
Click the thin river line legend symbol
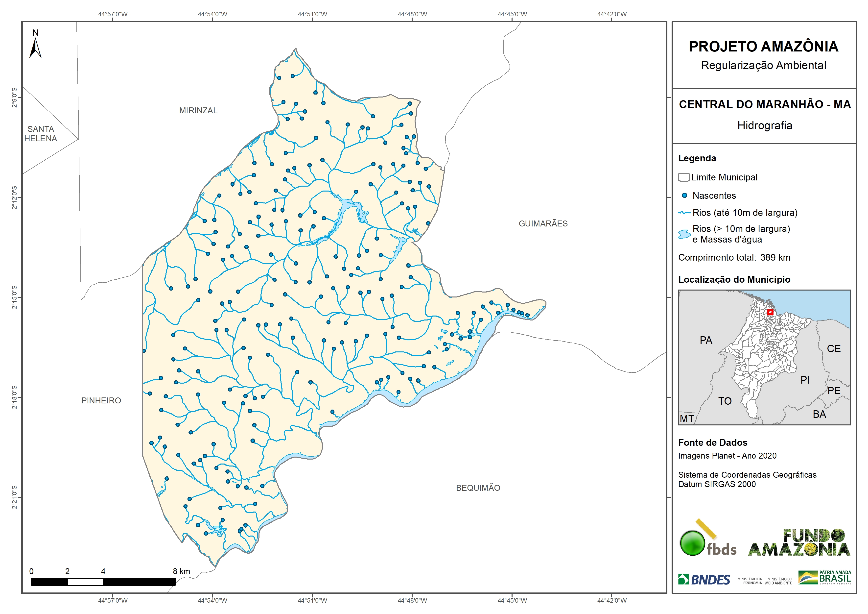[684, 213]
